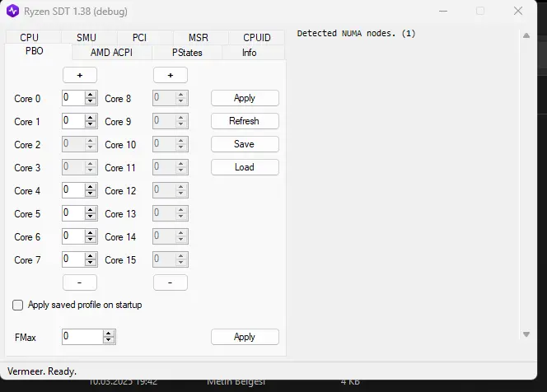Apply the core offsets with the upper Apply button
Viewport: 547px width, 392px height.
pyautogui.click(x=245, y=98)
